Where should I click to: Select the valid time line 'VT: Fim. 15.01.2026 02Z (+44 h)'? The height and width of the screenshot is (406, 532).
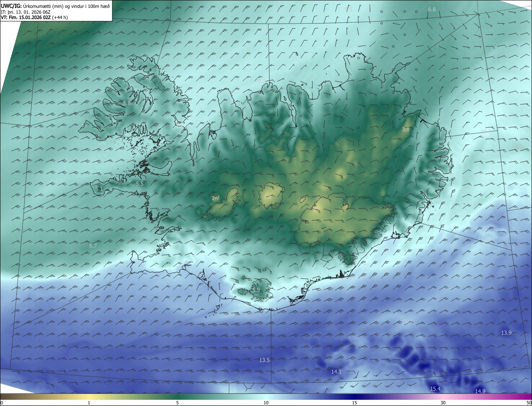pos(34,17)
